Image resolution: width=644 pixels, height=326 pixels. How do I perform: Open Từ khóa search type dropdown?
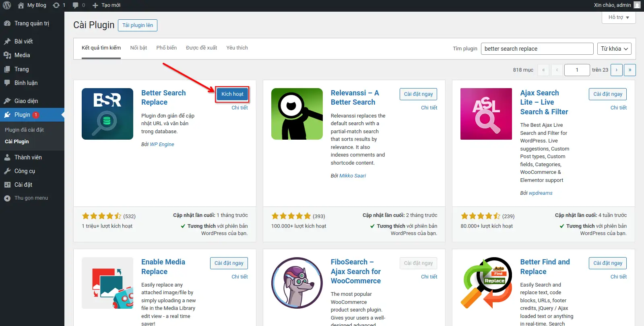point(614,49)
